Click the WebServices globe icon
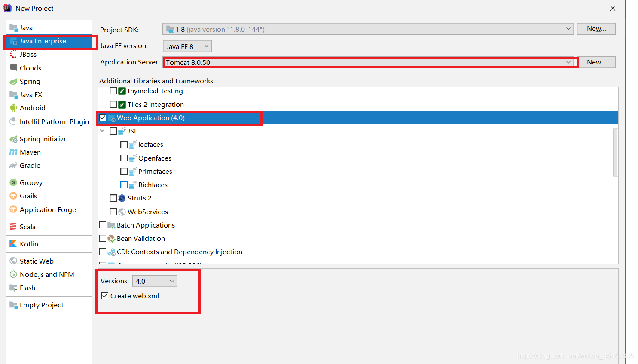This screenshot has width=638, height=364. pos(122,212)
